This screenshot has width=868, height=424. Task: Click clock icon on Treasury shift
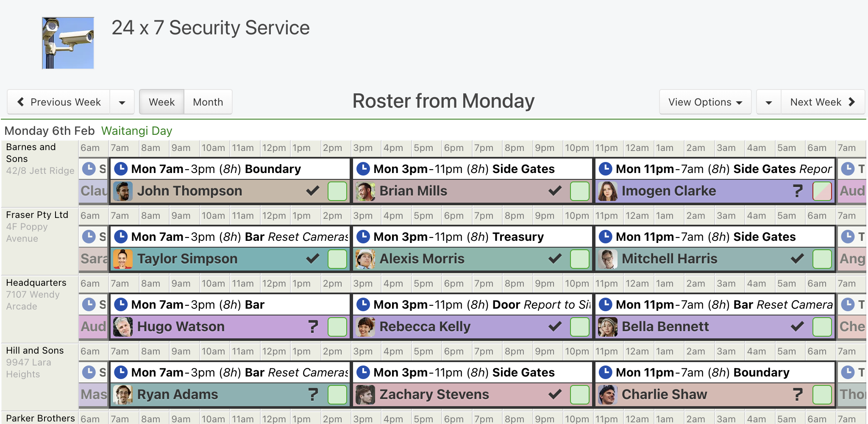[363, 237]
